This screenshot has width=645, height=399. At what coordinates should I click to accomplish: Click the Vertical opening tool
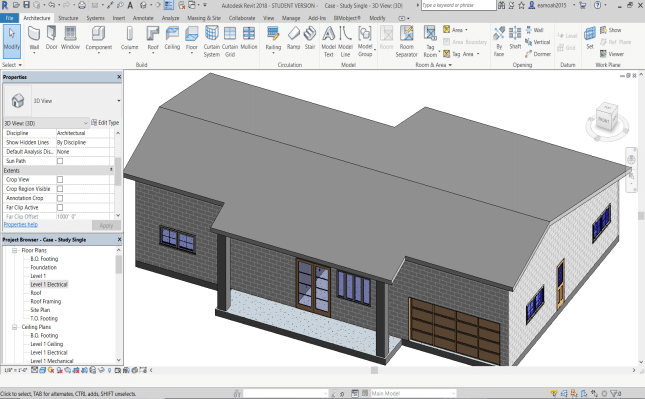coord(538,42)
